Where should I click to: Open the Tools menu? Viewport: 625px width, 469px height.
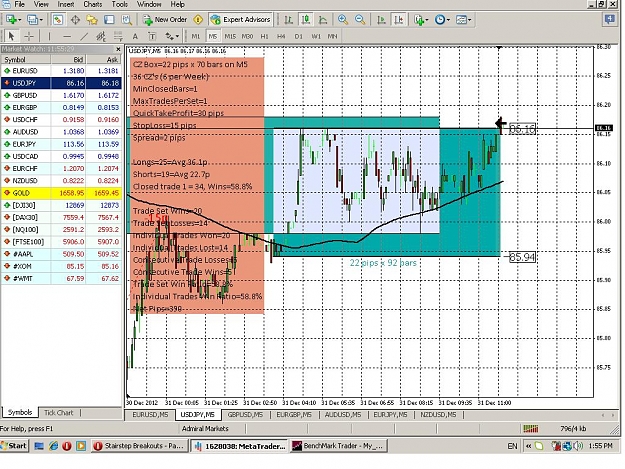click(120, 4)
